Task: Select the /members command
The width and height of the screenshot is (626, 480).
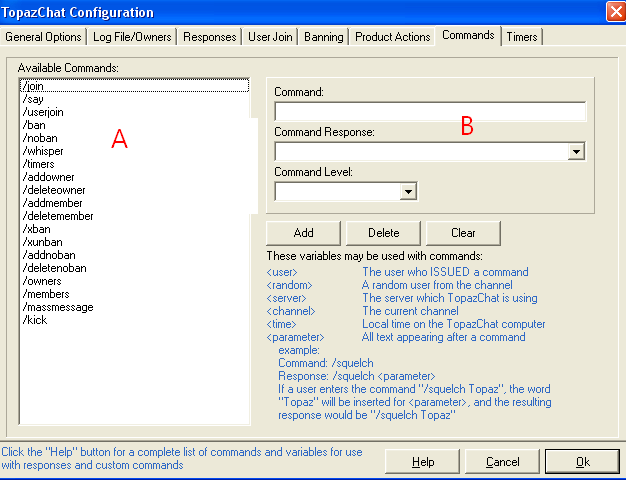Action: click(x=134, y=294)
